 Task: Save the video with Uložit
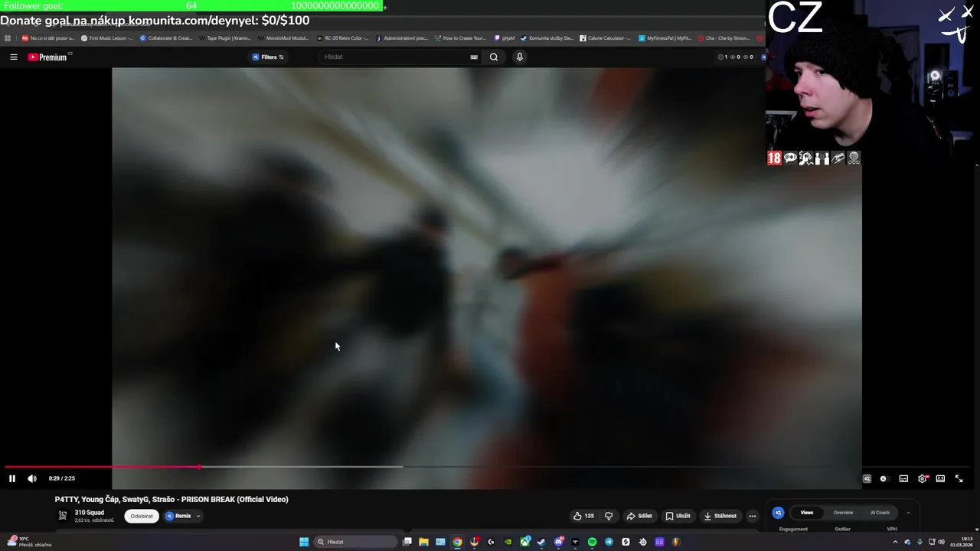678,516
